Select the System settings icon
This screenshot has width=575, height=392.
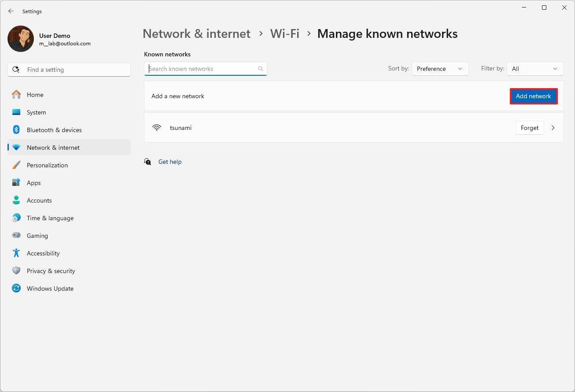tap(16, 112)
